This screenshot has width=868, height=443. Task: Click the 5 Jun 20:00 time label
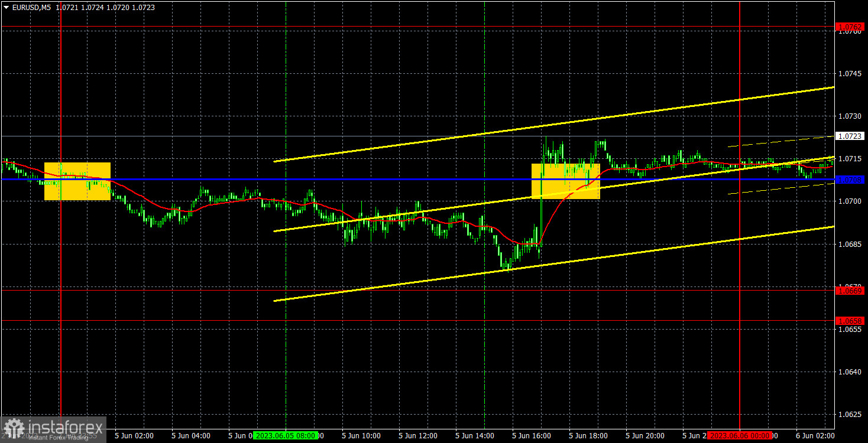[x=644, y=435]
